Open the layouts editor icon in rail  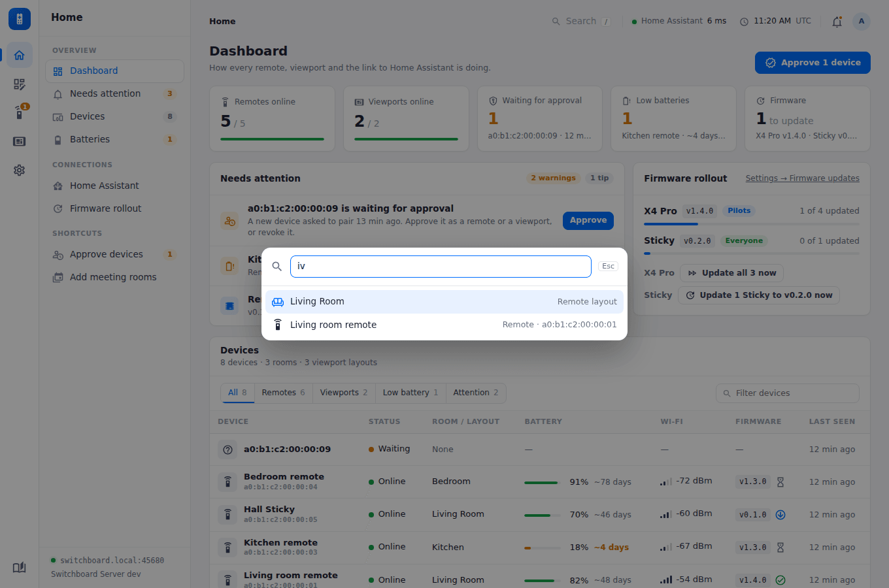(x=19, y=84)
